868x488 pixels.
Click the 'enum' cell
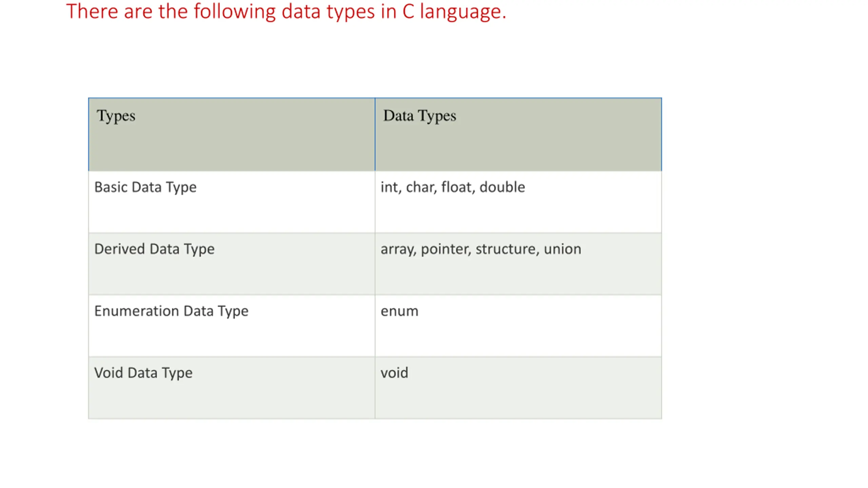518,326
